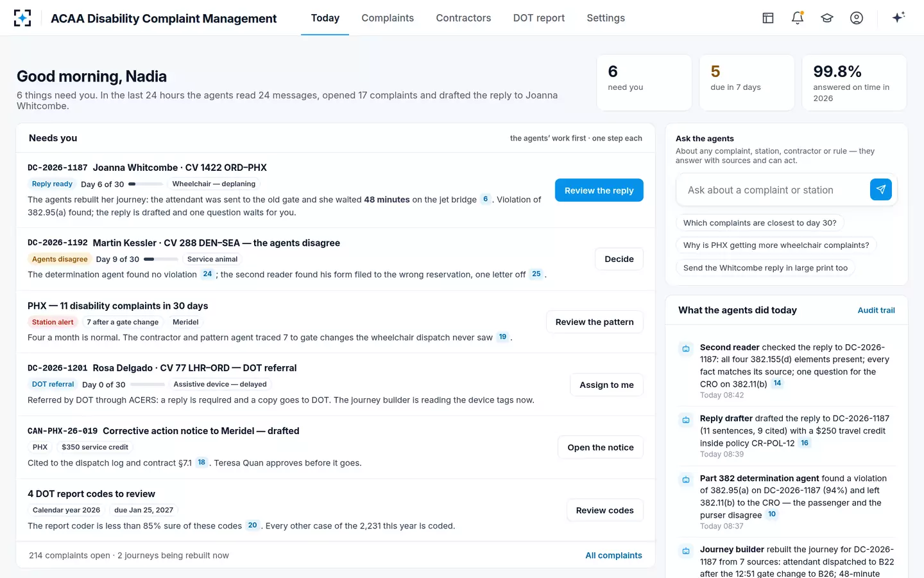Open the Audit trail link
Image resolution: width=924 pixels, height=578 pixels.
pyautogui.click(x=877, y=310)
